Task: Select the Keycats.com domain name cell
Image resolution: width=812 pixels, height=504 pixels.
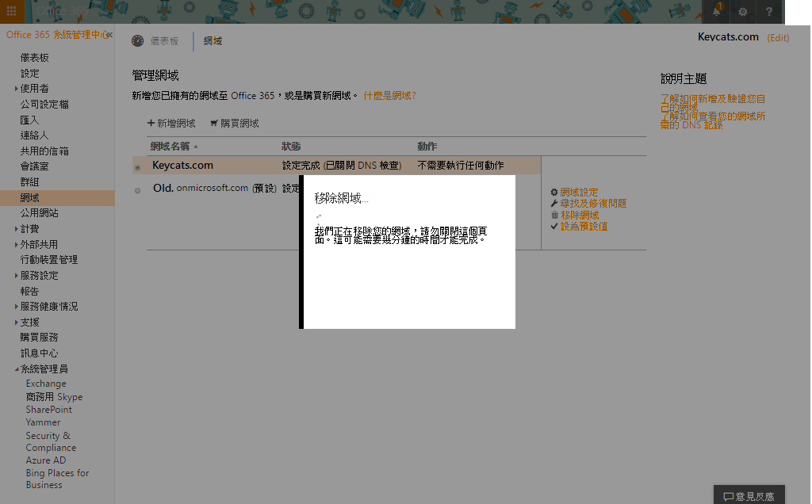Action: 183,165
